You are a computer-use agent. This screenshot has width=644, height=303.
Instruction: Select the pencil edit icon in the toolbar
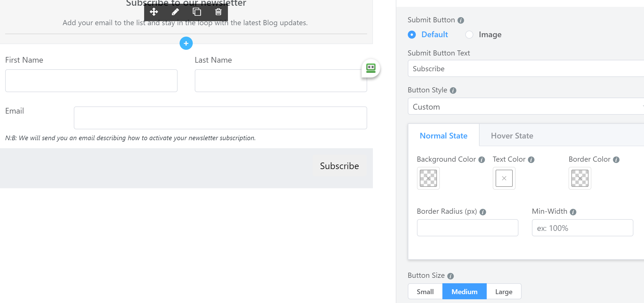[x=175, y=12]
